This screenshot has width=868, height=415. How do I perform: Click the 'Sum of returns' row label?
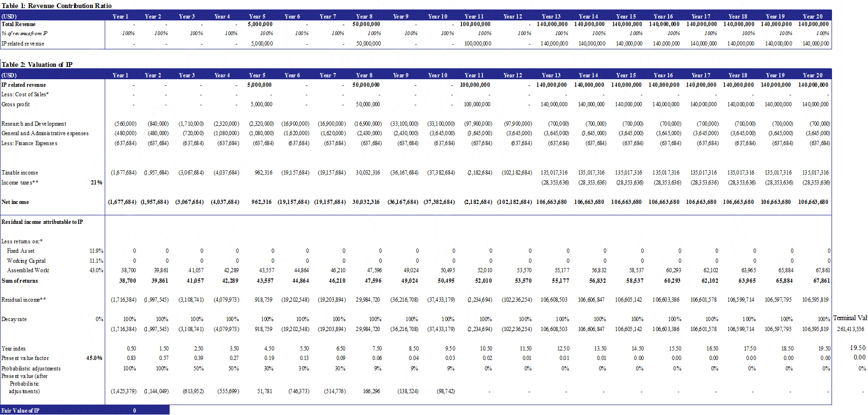point(20,281)
